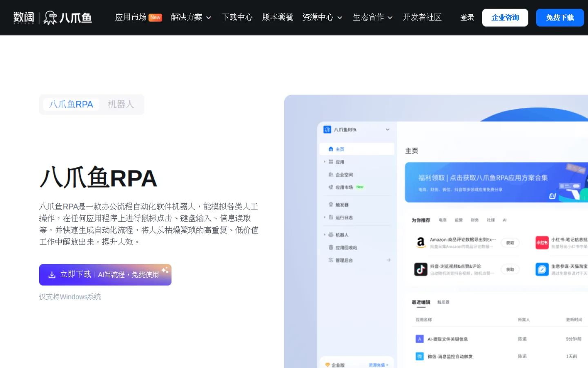Click the 应用名称 column header
Screen dimensions: 588x368
click(423, 320)
